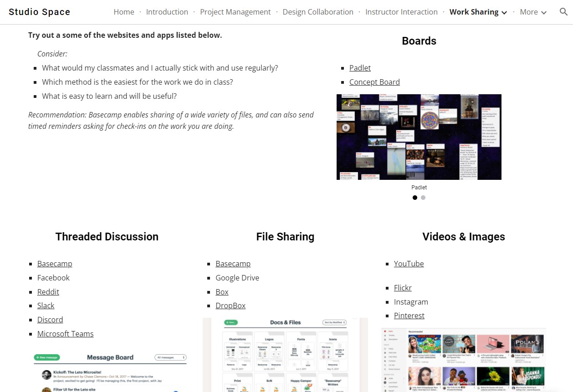Viewport: 573px width, 392px height.
Task: Open the YouTube link under Videos & Images
Action: tap(409, 264)
